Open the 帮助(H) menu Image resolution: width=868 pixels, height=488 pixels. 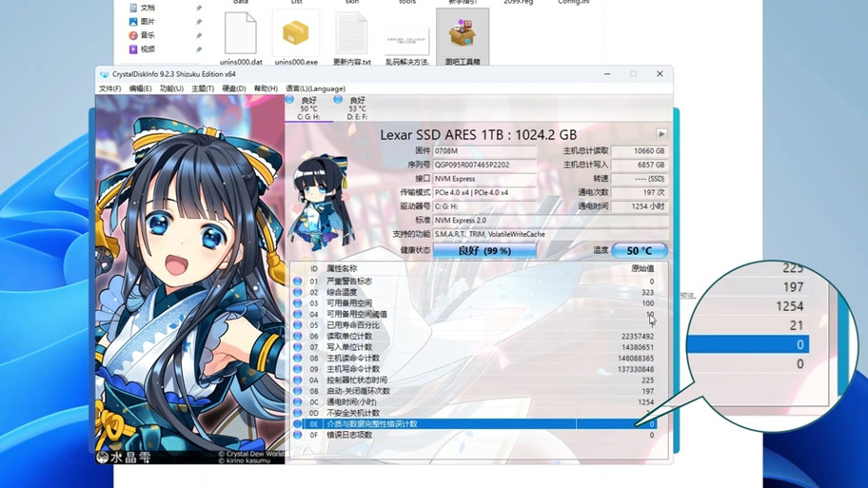click(x=266, y=88)
